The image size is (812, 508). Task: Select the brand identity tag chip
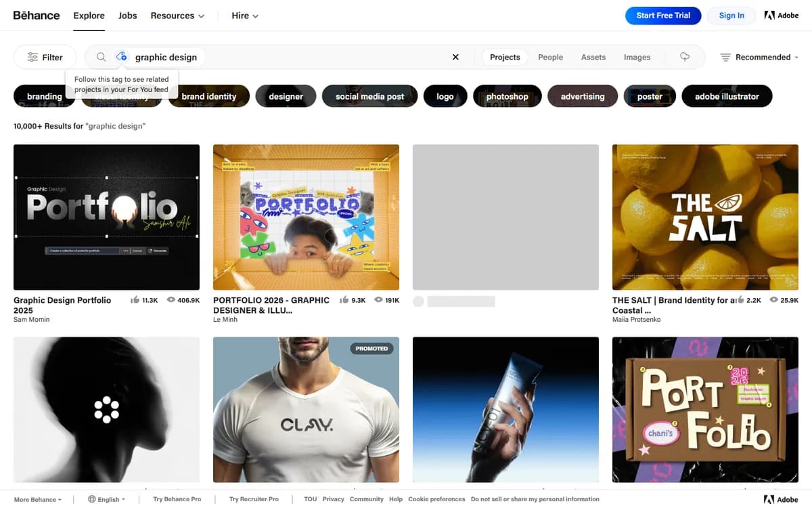(x=208, y=96)
